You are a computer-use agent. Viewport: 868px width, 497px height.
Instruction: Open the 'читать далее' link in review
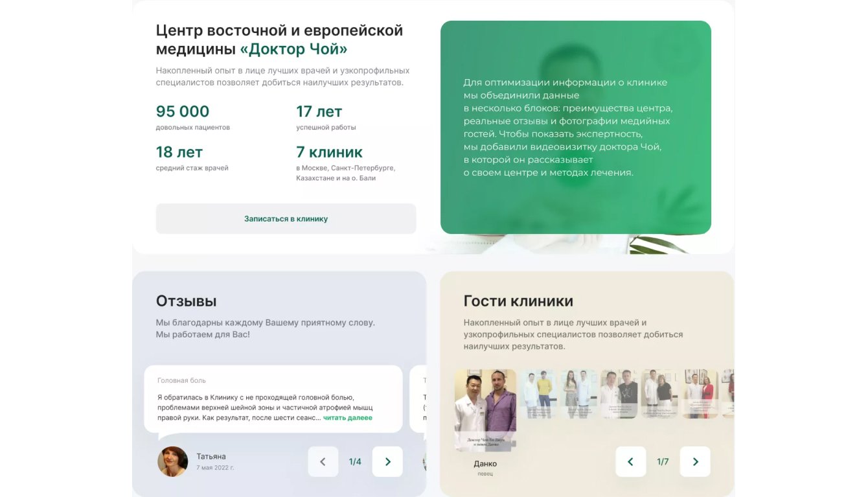(348, 418)
